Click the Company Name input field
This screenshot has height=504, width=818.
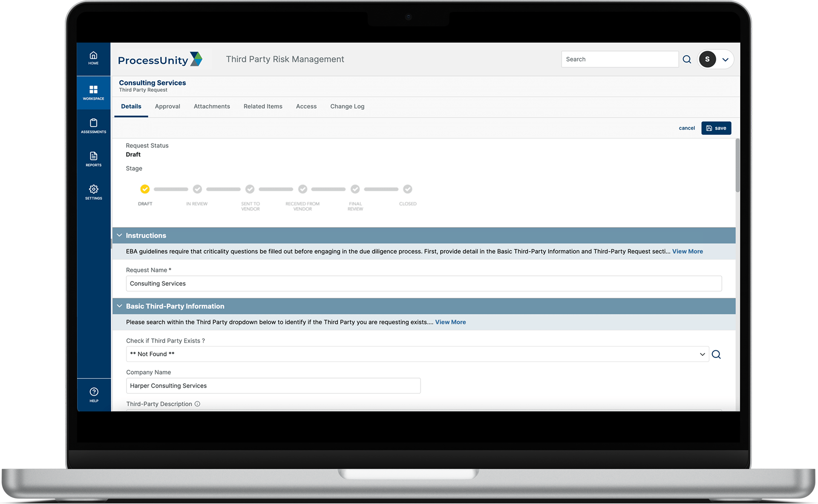[x=273, y=385]
